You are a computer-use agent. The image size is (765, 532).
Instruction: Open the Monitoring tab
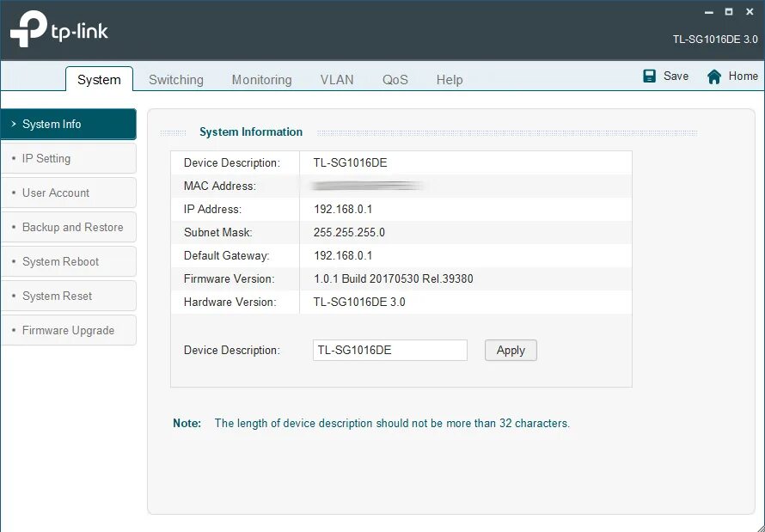click(x=261, y=79)
